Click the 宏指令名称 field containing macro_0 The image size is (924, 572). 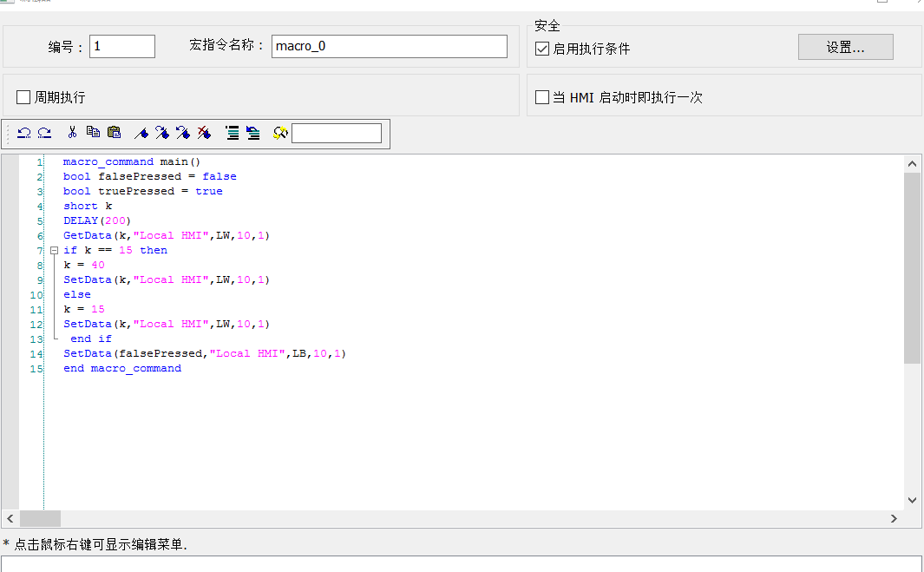[x=389, y=46]
